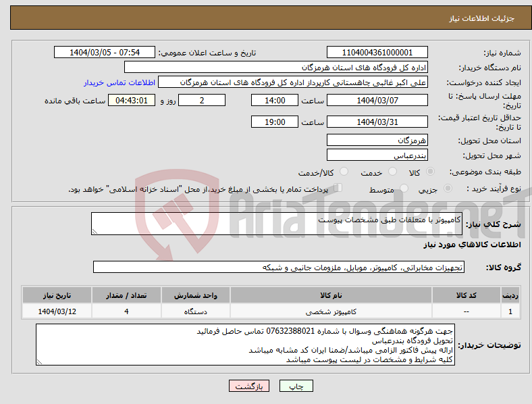This screenshot has height=404, width=532.
Task: Click the بازگشت (back) button
Action: tap(249, 386)
